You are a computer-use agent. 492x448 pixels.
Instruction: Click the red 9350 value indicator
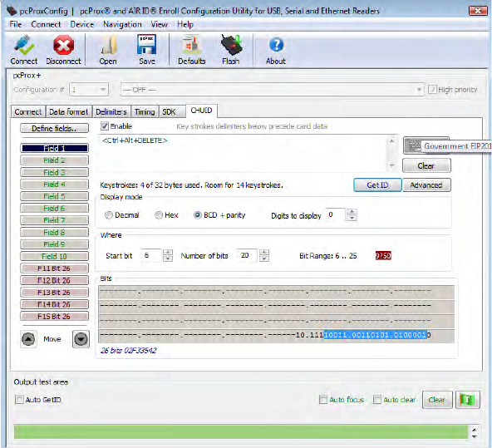tap(383, 256)
